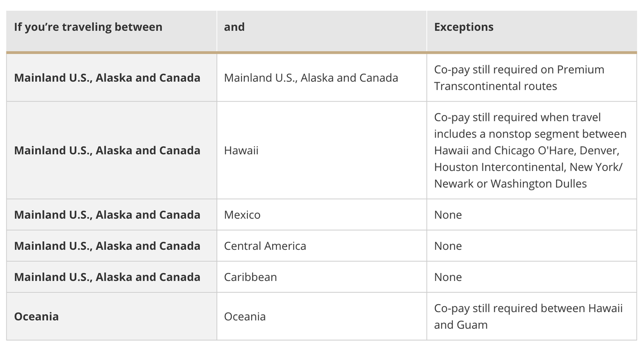Select the Hawaii destination cell

pyautogui.click(x=241, y=150)
